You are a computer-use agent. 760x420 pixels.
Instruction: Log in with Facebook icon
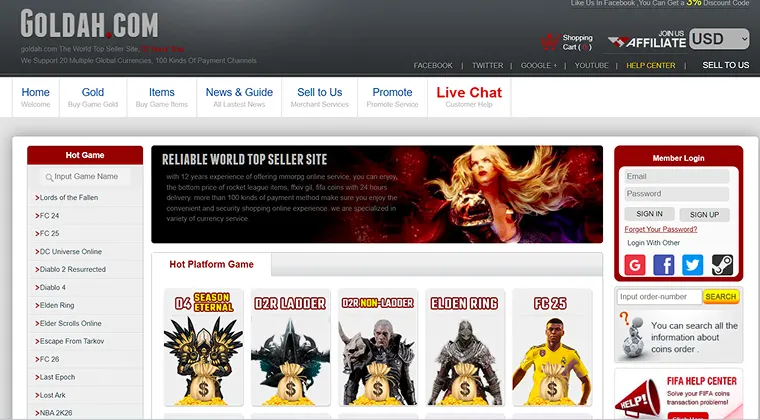tap(664, 265)
